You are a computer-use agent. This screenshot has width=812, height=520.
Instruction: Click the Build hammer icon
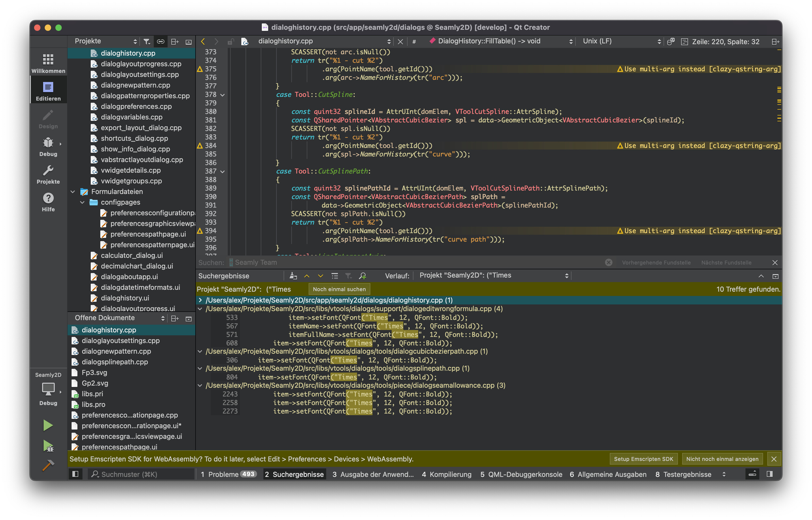pos(48,465)
